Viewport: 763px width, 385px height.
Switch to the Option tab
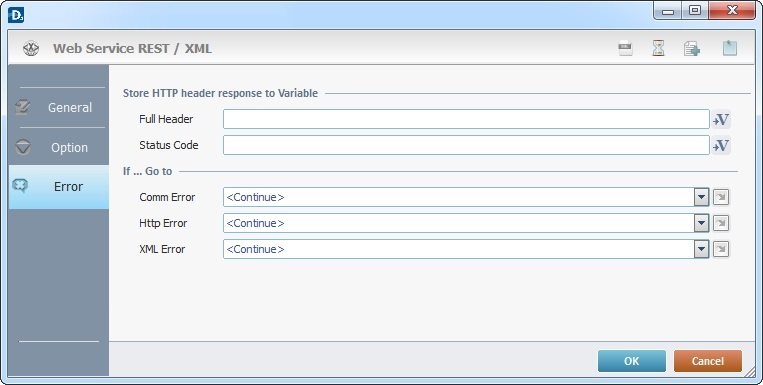(59, 147)
